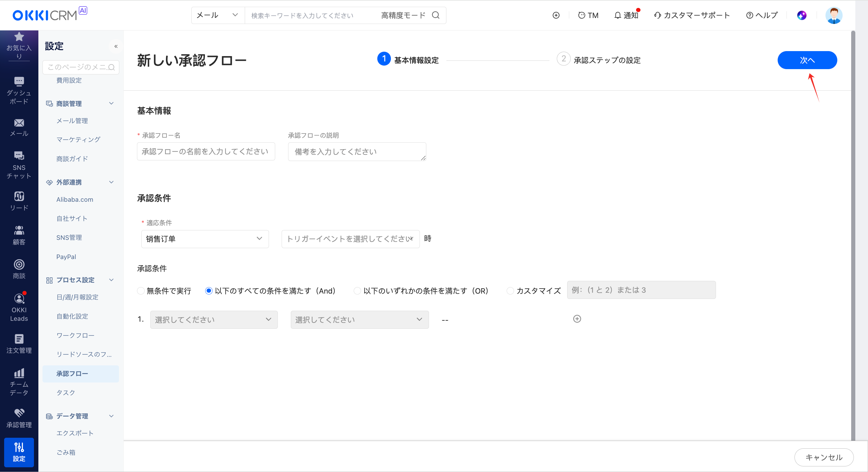
Task: Open メール管理 in settings menu
Action: click(x=72, y=121)
